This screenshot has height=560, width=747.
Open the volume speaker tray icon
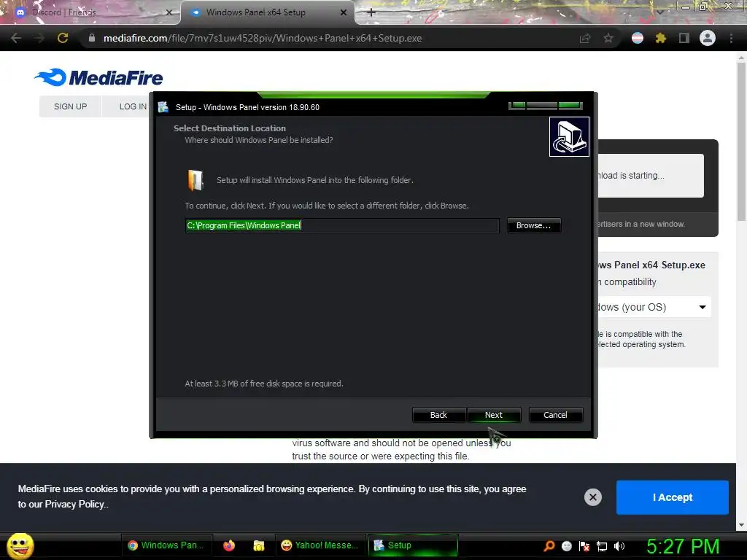click(x=619, y=545)
